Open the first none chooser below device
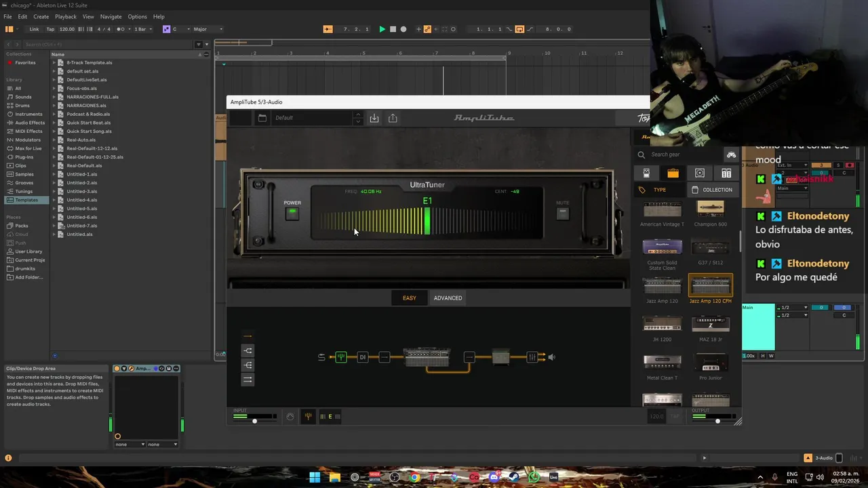This screenshot has height=488, width=868. pyautogui.click(x=130, y=445)
